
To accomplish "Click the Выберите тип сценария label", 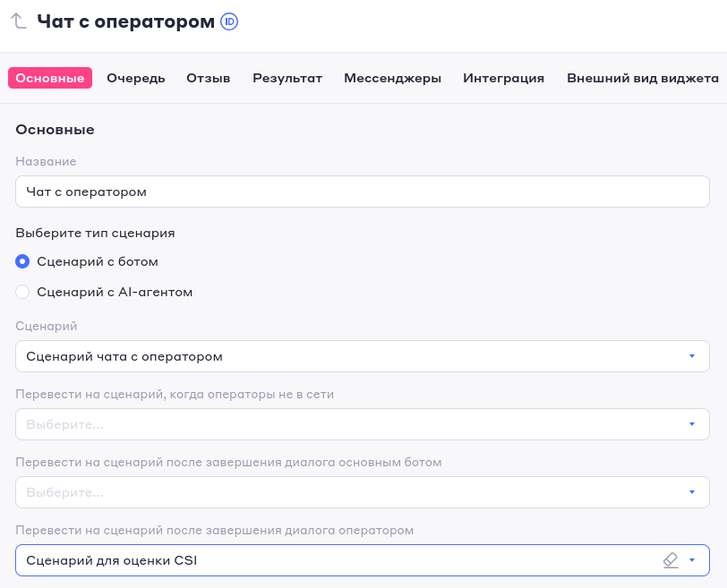I will point(95,233).
